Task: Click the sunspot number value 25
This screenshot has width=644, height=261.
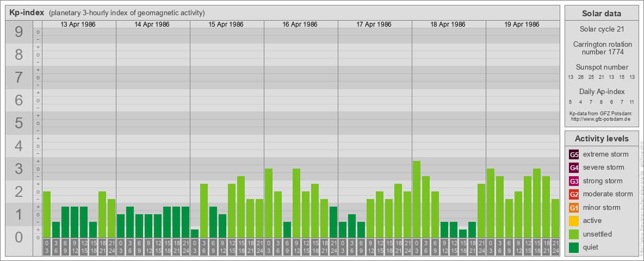Action: pyautogui.click(x=591, y=77)
